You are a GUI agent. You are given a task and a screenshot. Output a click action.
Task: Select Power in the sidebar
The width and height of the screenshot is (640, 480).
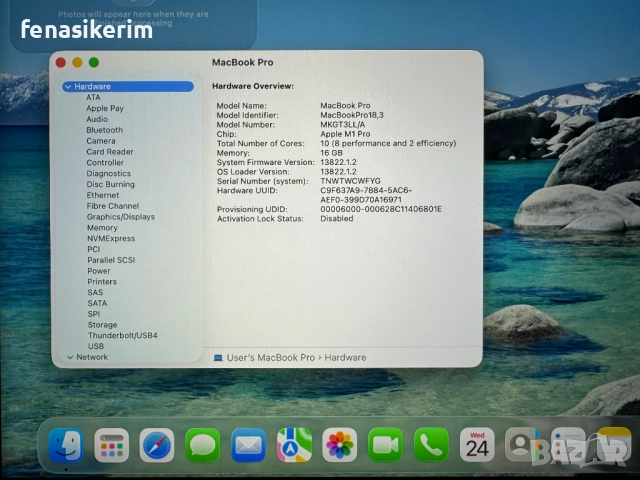pos(99,271)
